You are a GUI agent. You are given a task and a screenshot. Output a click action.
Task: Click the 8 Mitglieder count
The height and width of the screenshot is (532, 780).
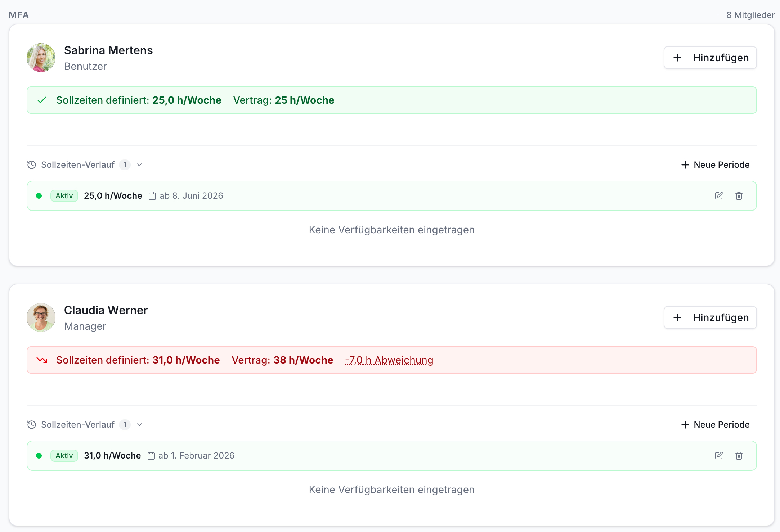pos(750,15)
